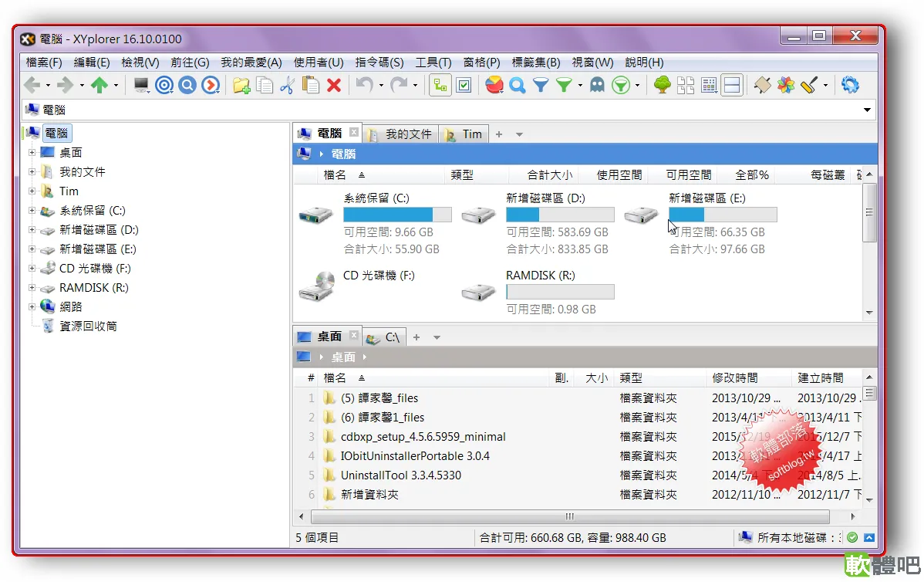This screenshot has height=582, width=924.
Task: Open the tab list dropdown of lower pane
Action: click(x=437, y=337)
